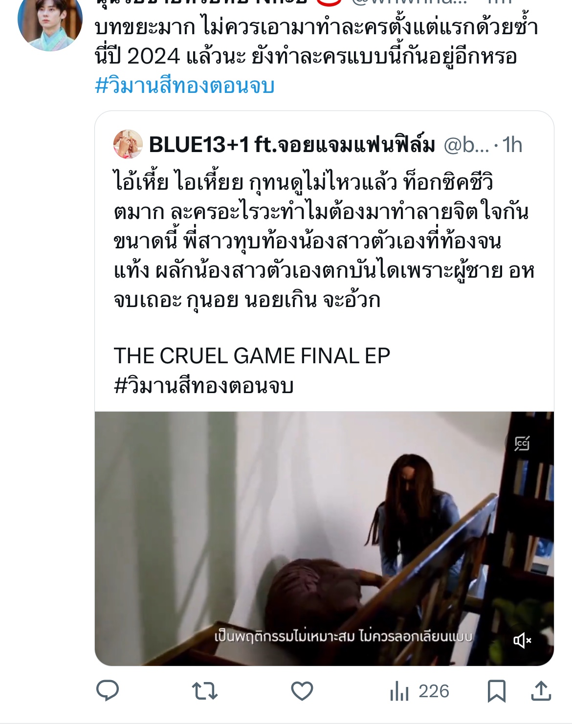
Task: Like the tweet with heart icon
Action: point(302,691)
